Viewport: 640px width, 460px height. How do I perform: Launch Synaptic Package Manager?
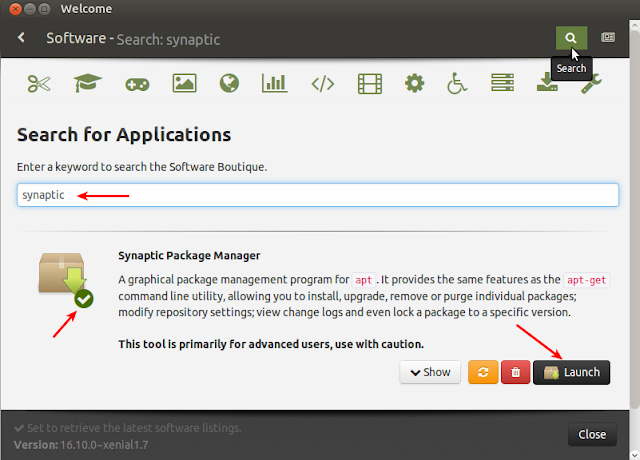571,372
